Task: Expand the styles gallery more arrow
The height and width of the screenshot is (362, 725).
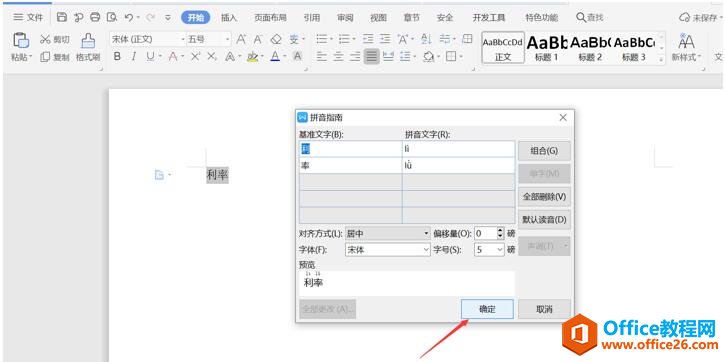Action: [662, 59]
